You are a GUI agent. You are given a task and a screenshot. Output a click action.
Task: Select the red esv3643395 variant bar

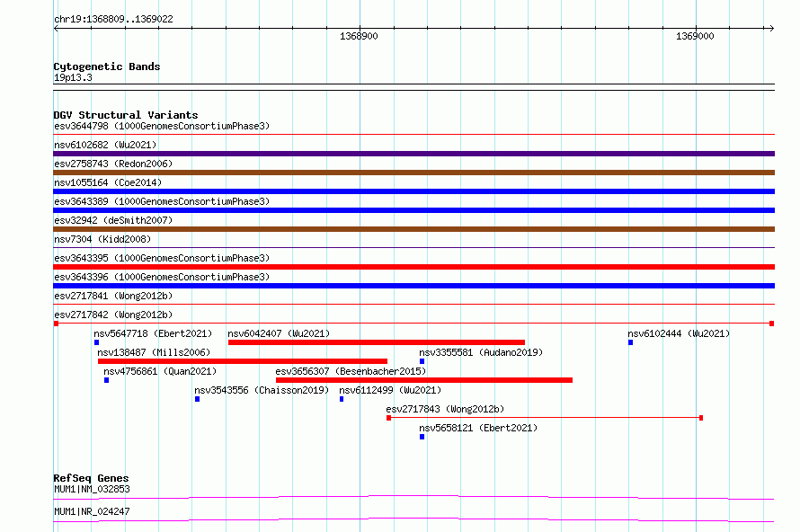coord(413,267)
